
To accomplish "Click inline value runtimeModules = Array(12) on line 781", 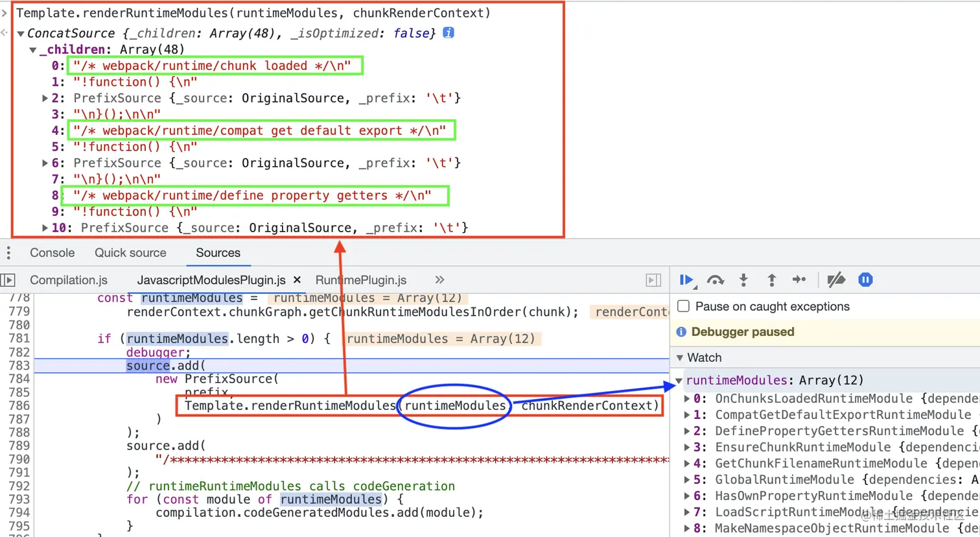I will pos(441,339).
